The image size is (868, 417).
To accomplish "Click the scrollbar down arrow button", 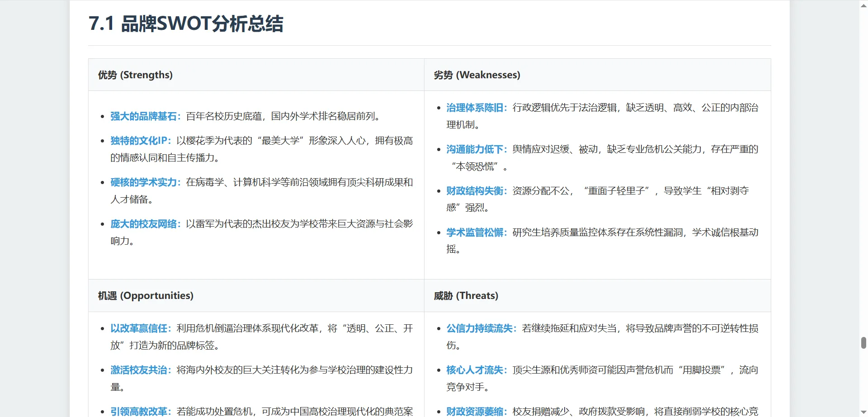I will click(863, 412).
